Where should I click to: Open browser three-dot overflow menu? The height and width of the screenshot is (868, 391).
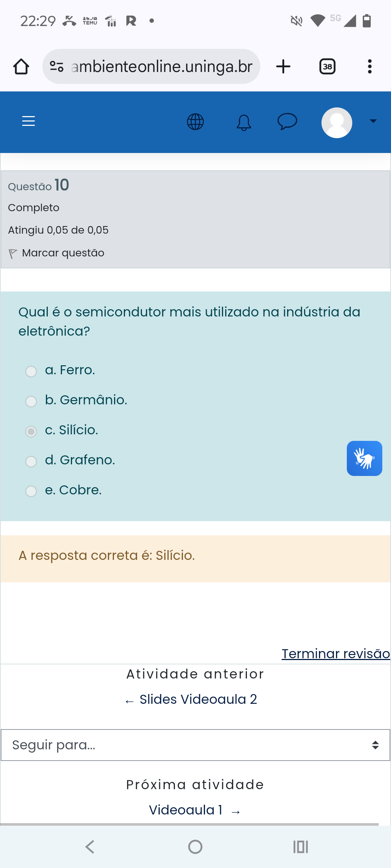coord(370,67)
